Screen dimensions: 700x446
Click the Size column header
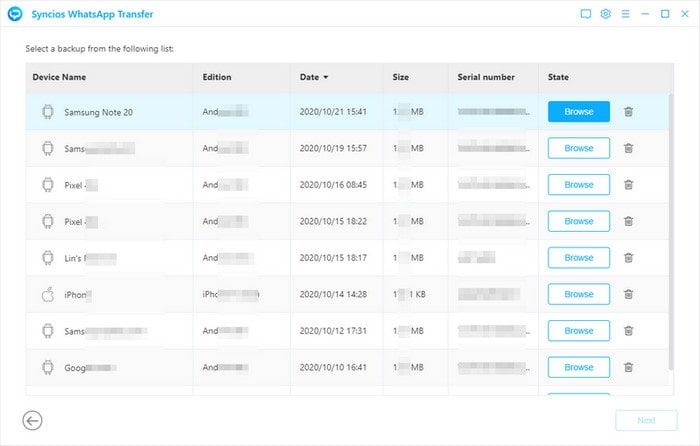click(400, 77)
